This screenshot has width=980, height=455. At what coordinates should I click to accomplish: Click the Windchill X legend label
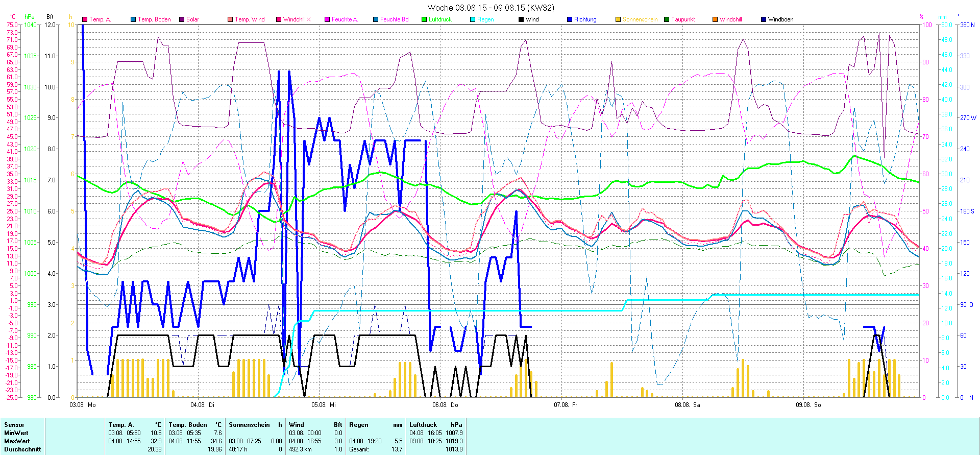(297, 19)
